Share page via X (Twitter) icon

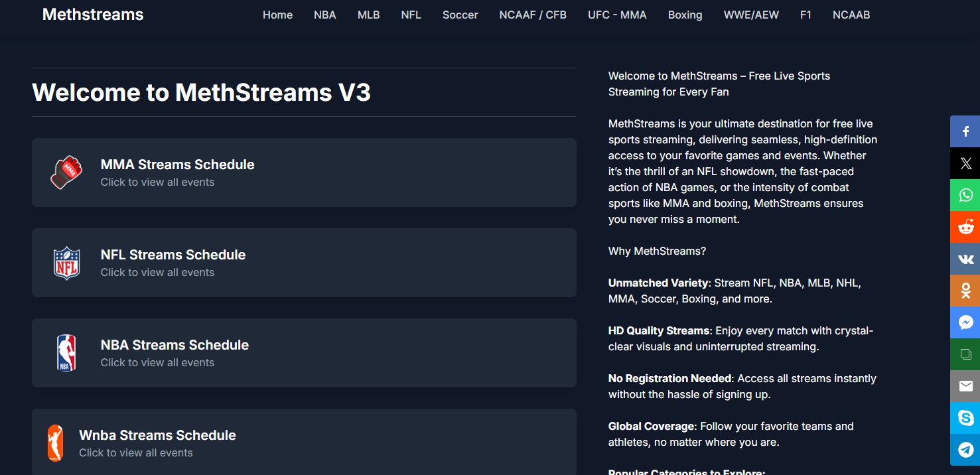click(965, 163)
